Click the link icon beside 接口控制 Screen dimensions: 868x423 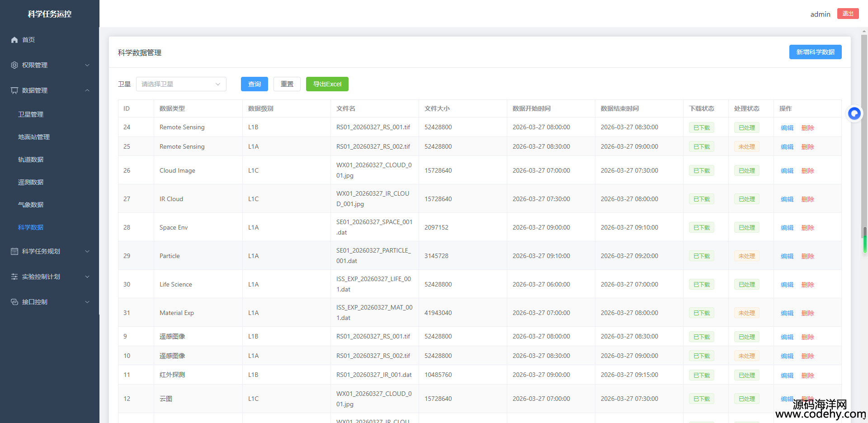(14, 302)
